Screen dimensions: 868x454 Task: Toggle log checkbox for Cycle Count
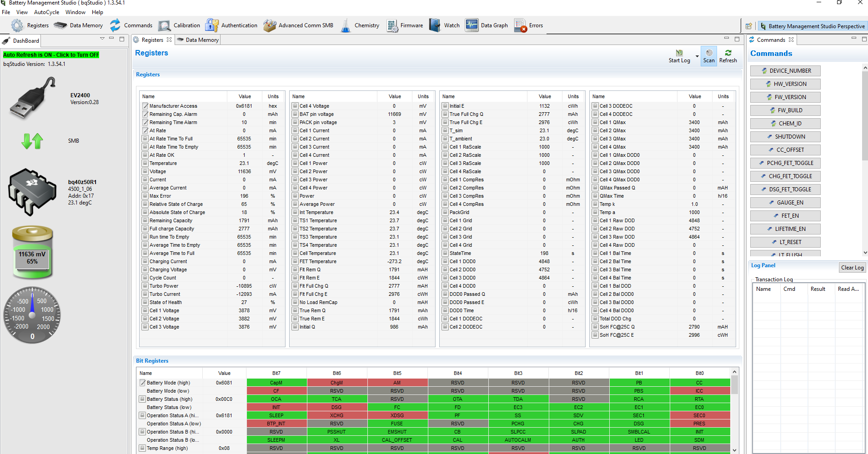[146, 278]
